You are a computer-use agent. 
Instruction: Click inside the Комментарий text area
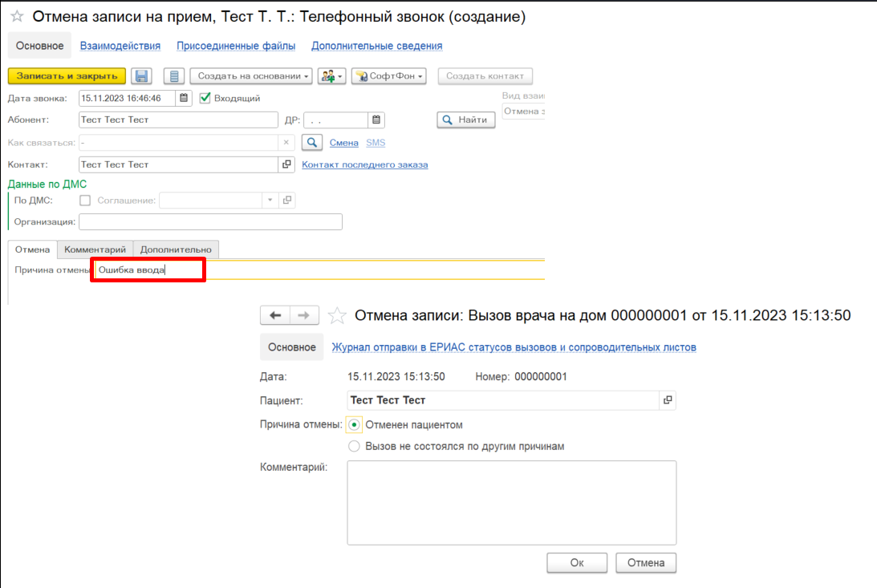[511, 502]
